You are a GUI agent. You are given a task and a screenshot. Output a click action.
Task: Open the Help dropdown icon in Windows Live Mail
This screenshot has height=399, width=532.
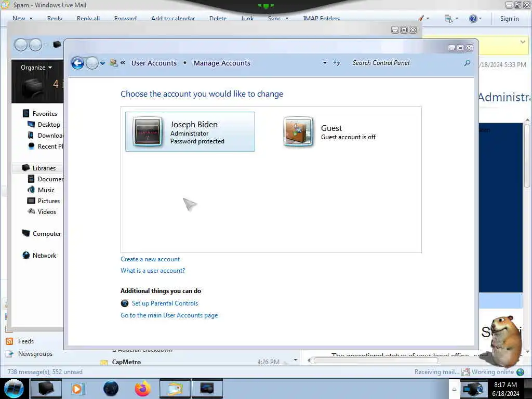[x=475, y=18]
